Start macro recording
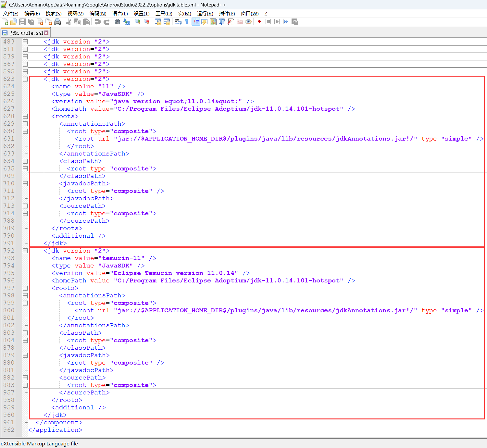This screenshot has width=487, height=448. point(259,22)
